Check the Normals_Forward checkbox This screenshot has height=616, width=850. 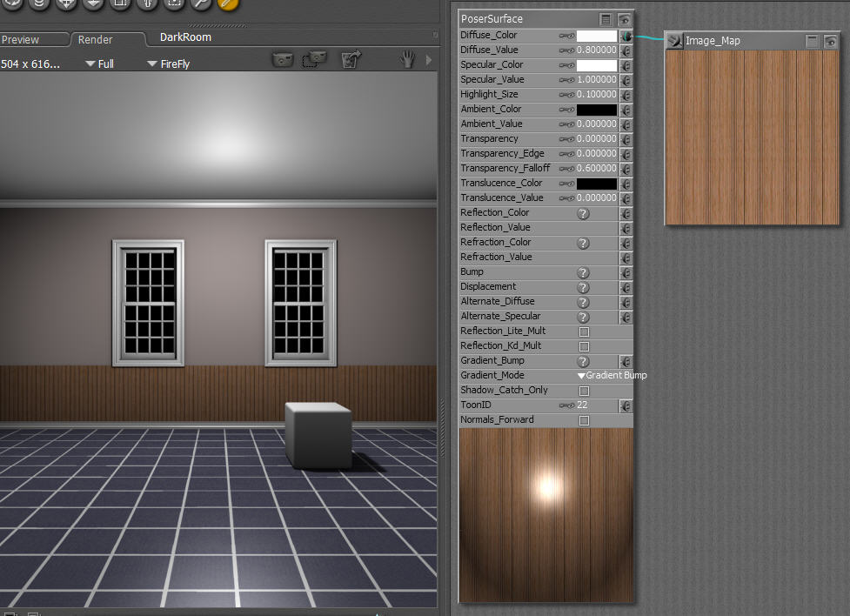coord(584,420)
